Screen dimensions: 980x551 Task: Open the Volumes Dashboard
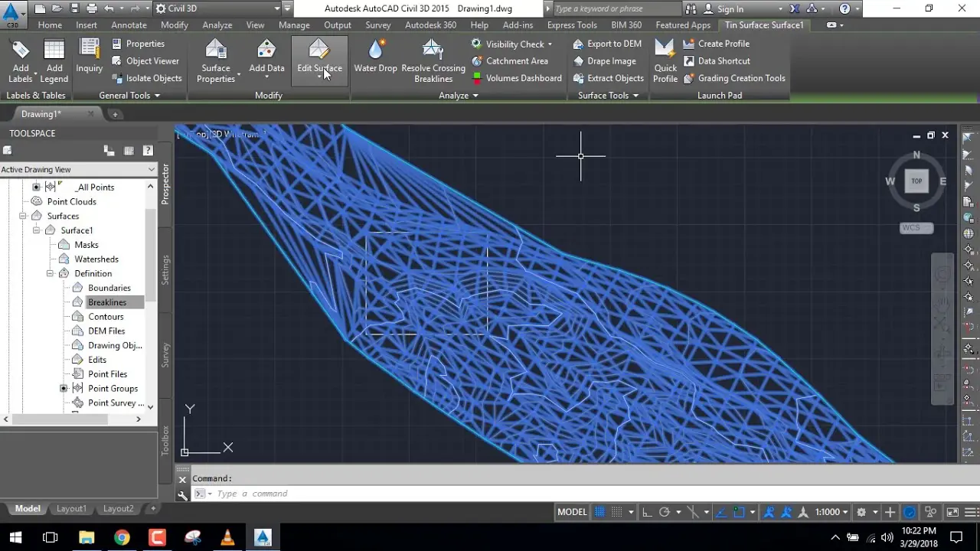(x=516, y=78)
